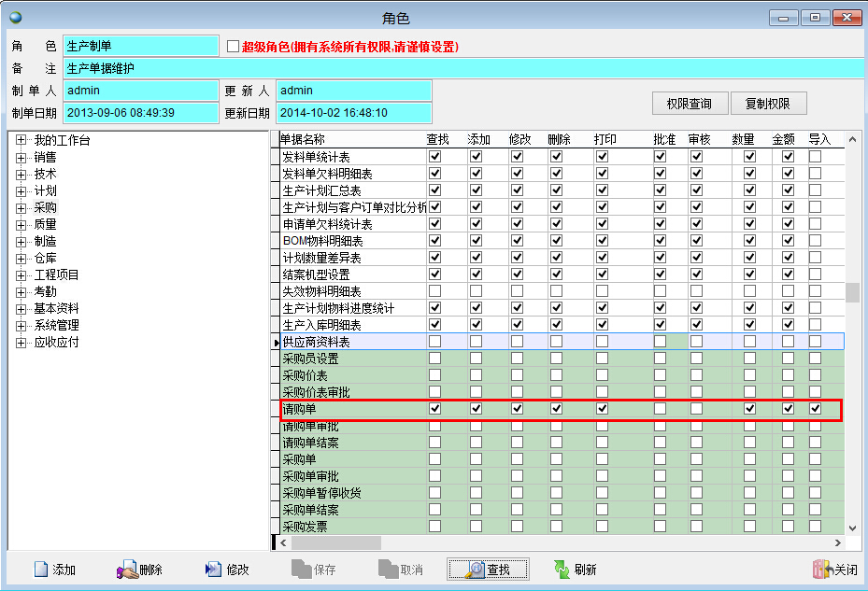
Task: Enable the 超级角色 super role checkbox
Action: tap(234, 46)
